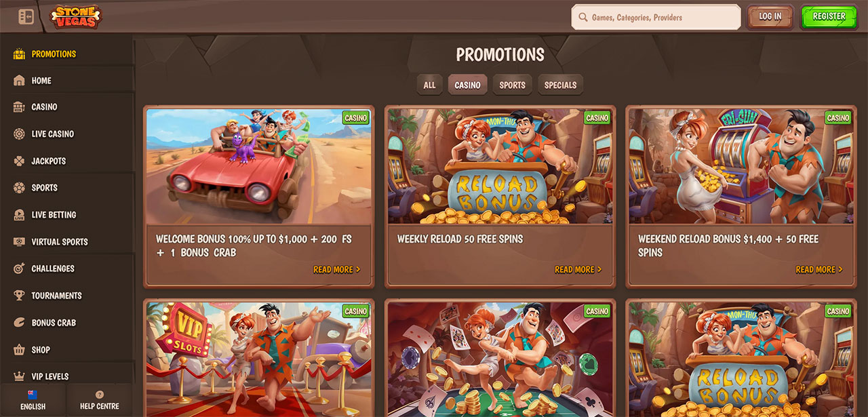Open Live Casino chip icon

coord(19,134)
